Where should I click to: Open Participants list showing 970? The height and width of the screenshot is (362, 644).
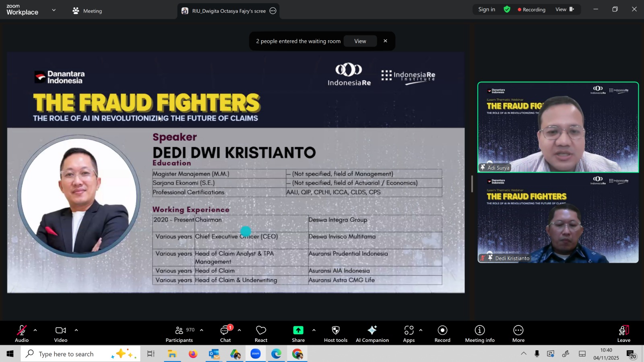point(180,333)
